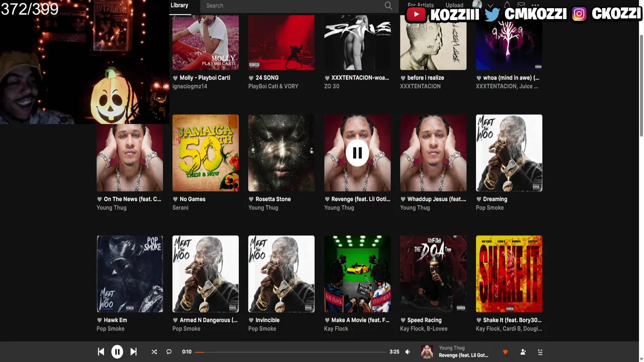The height and width of the screenshot is (362, 644).
Task: Open Young Thug in the player bar
Action: click(x=452, y=348)
